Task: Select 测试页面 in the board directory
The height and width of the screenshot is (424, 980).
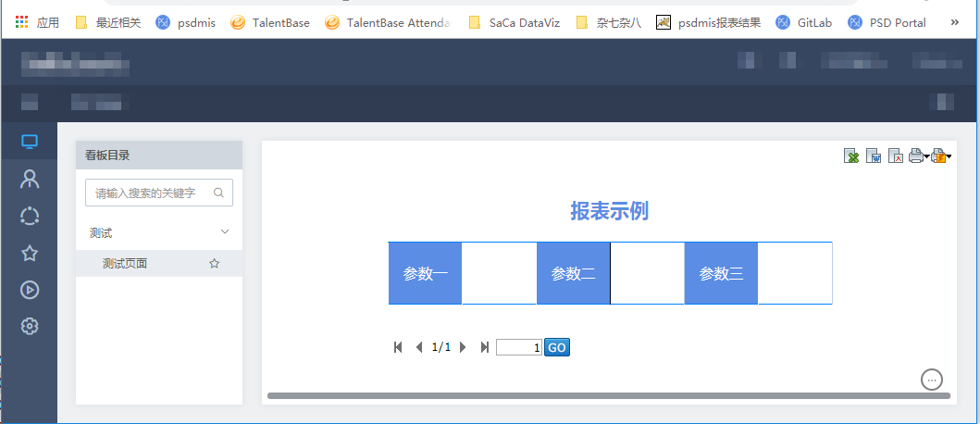Action: tap(125, 264)
